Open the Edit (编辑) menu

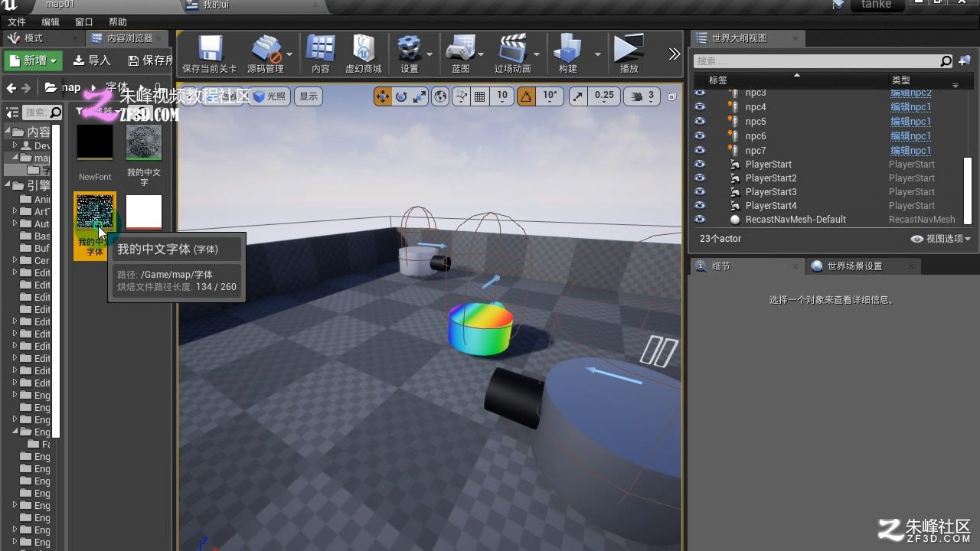point(51,22)
